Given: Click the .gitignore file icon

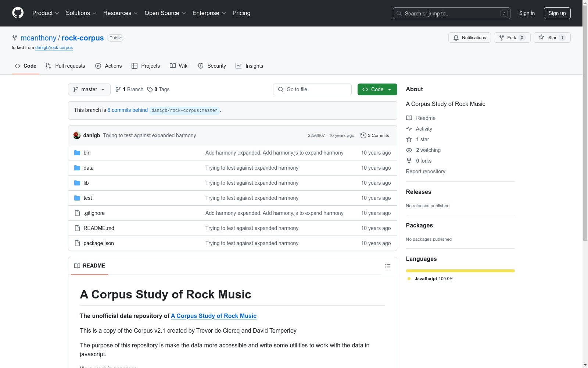Looking at the screenshot, I should 77,213.
